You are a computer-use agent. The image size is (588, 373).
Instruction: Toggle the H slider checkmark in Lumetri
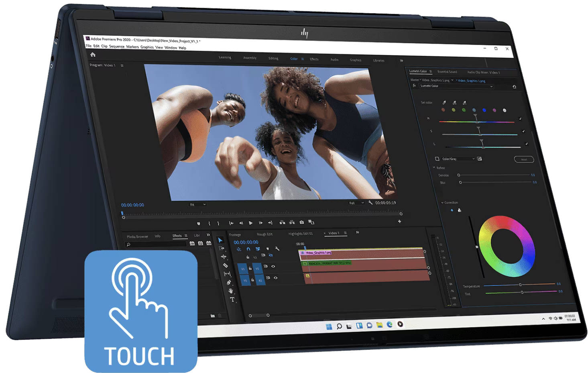pyautogui.click(x=520, y=119)
